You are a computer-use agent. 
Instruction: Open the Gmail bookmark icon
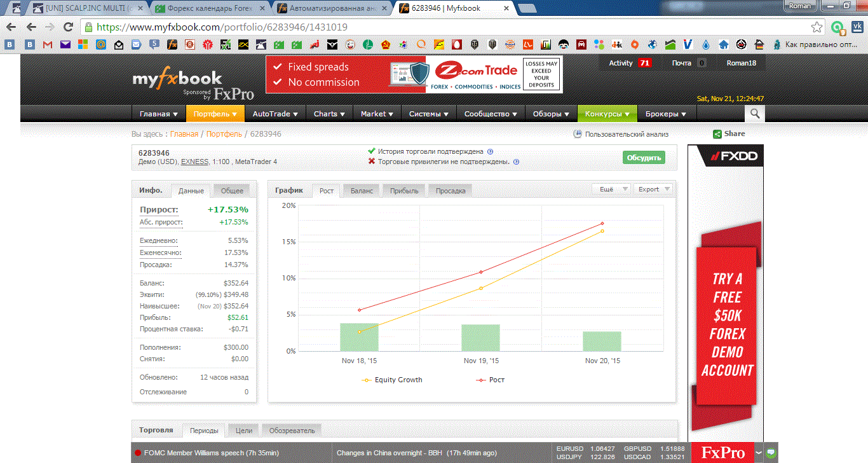click(48, 45)
